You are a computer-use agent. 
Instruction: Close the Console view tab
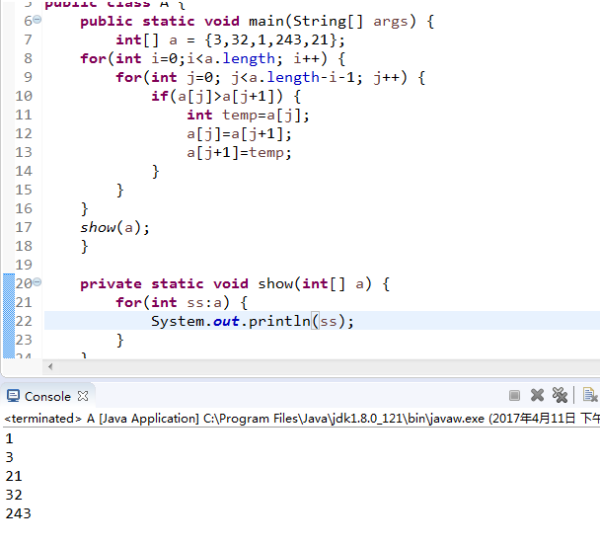tap(83, 396)
